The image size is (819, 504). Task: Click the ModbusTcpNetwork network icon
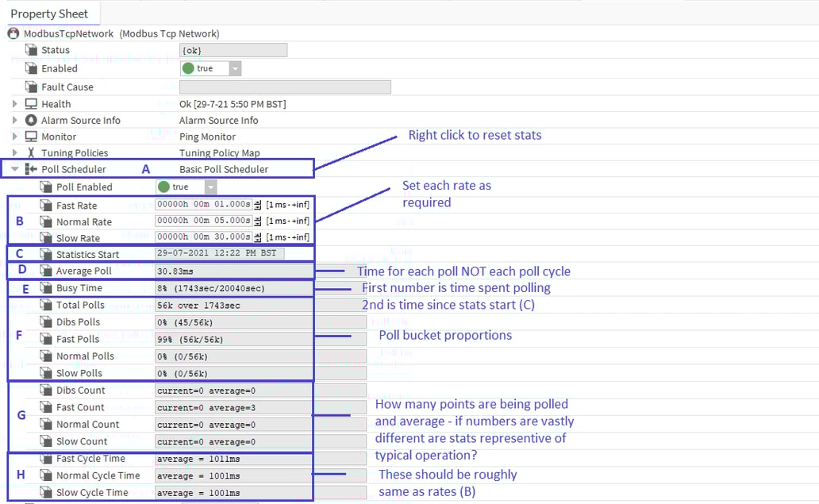(13, 34)
